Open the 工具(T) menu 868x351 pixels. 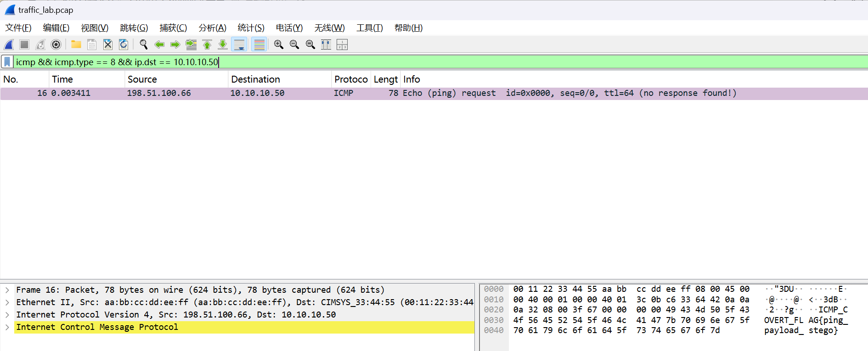click(370, 28)
